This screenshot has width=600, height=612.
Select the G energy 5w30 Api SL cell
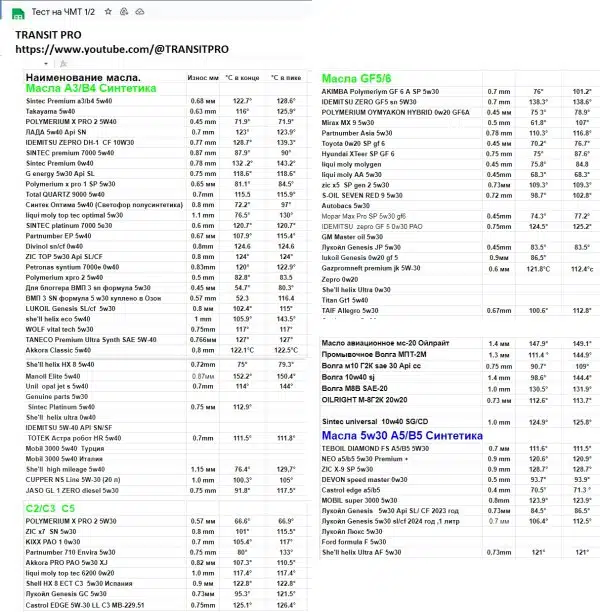[60, 174]
